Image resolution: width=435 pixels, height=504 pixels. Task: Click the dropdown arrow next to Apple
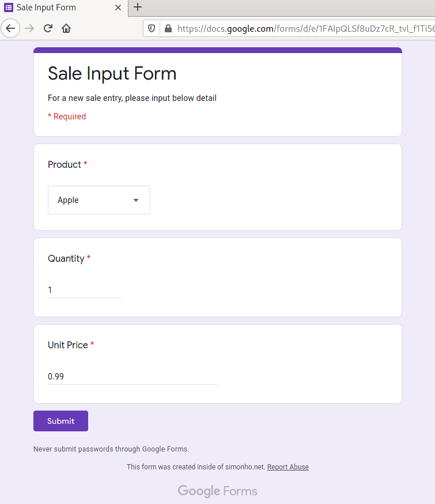pos(136,200)
